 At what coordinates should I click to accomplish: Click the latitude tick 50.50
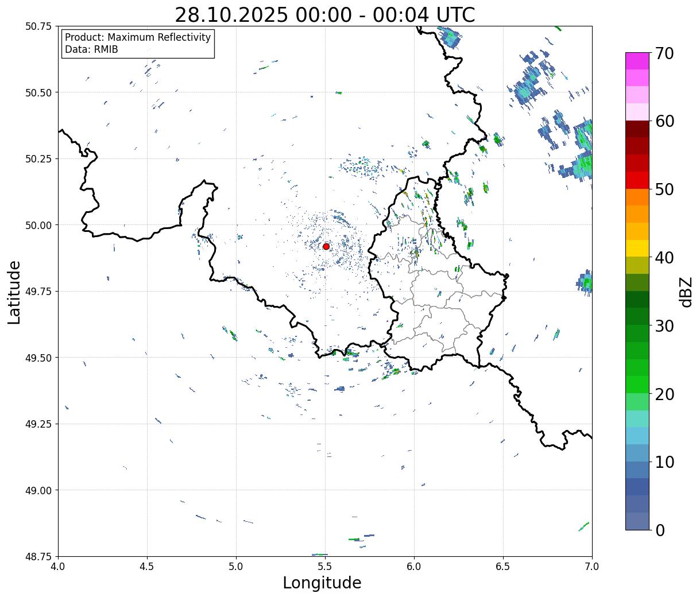pos(38,92)
